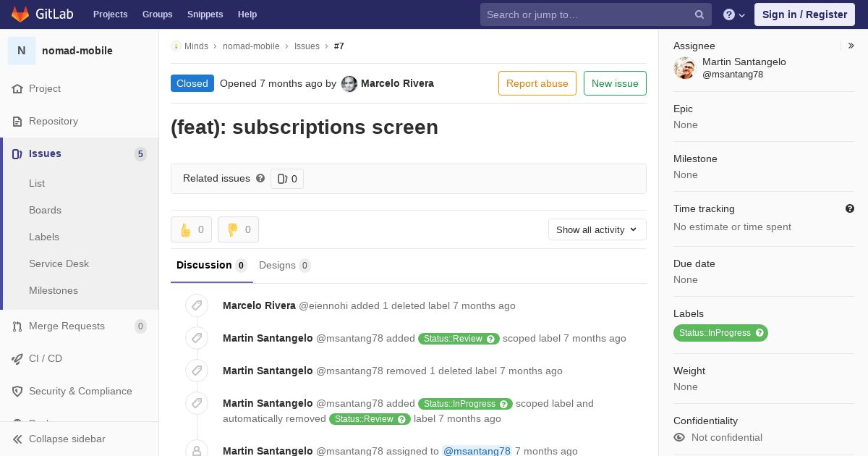Click the Martin Santangelo assignee name

[x=744, y=62]
